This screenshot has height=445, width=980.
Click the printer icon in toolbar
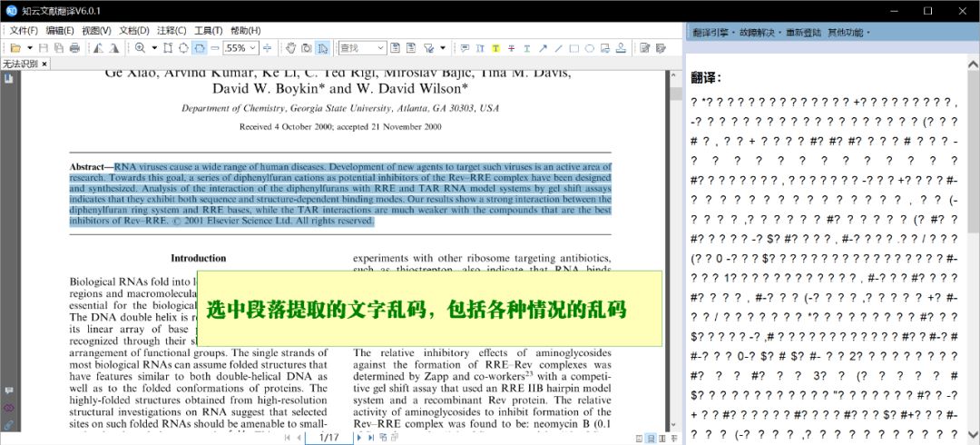point(75,47)
